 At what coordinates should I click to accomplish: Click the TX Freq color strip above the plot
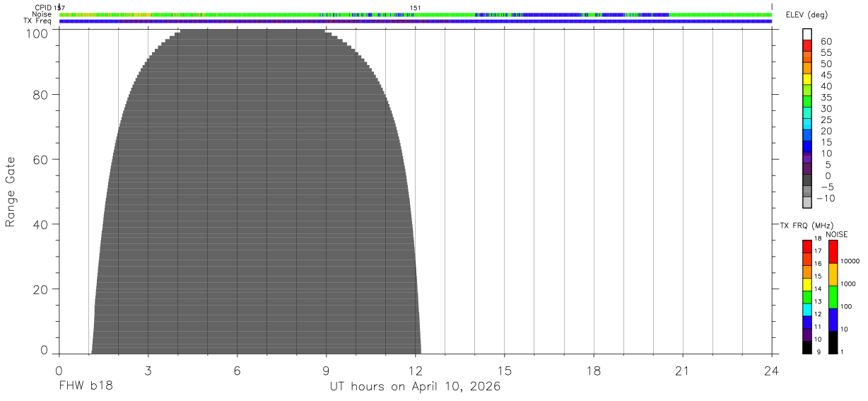click(x=416, y=21)
